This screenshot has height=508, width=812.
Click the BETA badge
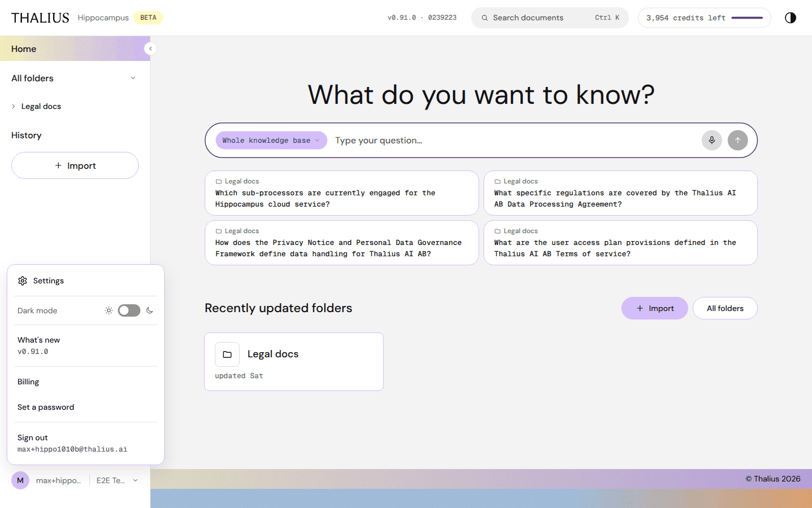coord(148,17)
